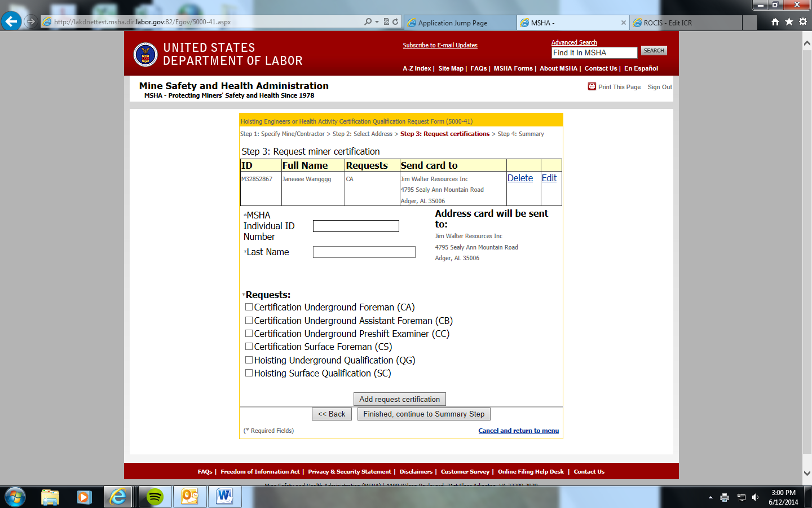Screen dimensions: 812x508
Task: Tick Hoisting Surface Qualification (SC) checkbox
Action: pyautogui.click(x=249, y=373)
